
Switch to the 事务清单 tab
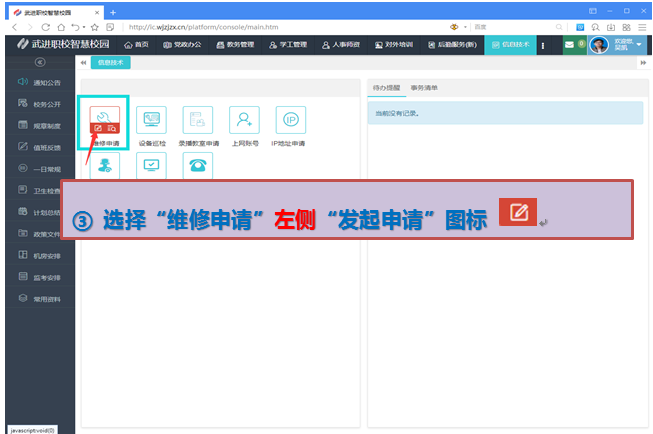pyautogui.click(x=424, y=88)
